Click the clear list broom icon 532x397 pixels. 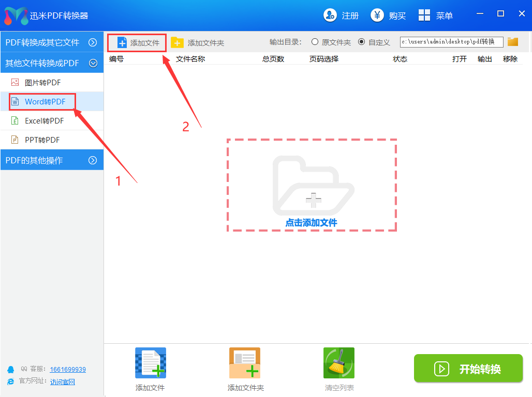click(339, 363)
